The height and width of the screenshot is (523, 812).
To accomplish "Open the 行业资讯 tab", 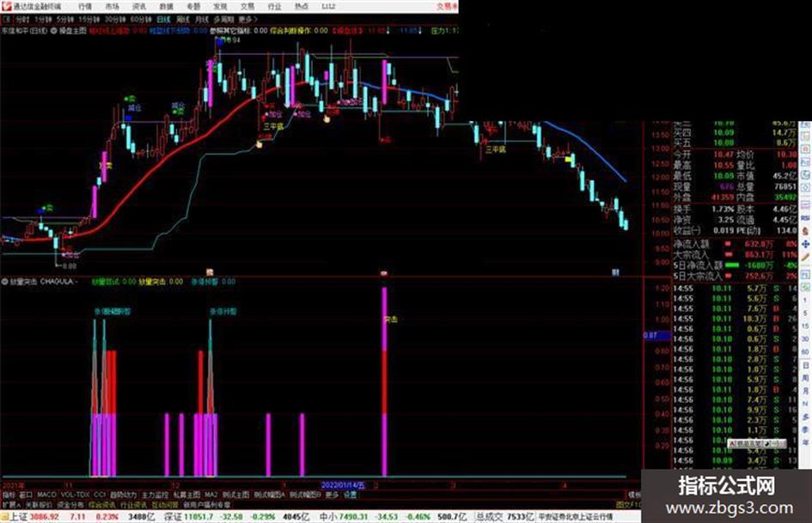I will tap(133, 504).
